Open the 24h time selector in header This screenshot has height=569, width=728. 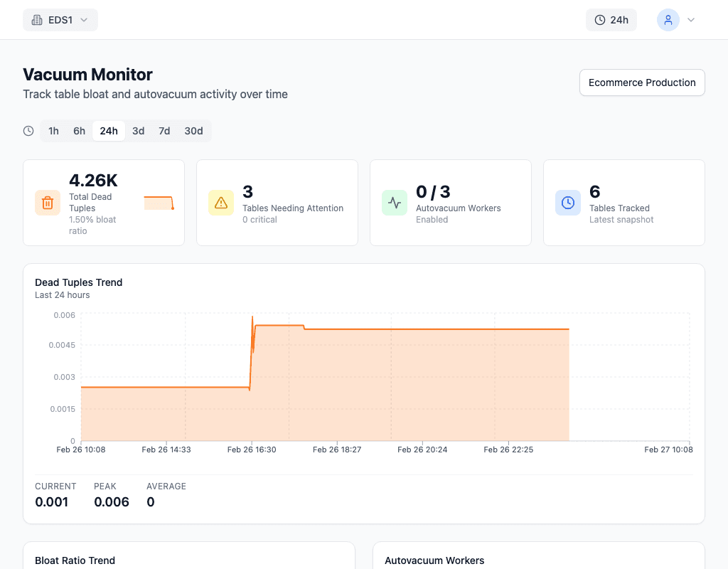[x=611, y=20]
